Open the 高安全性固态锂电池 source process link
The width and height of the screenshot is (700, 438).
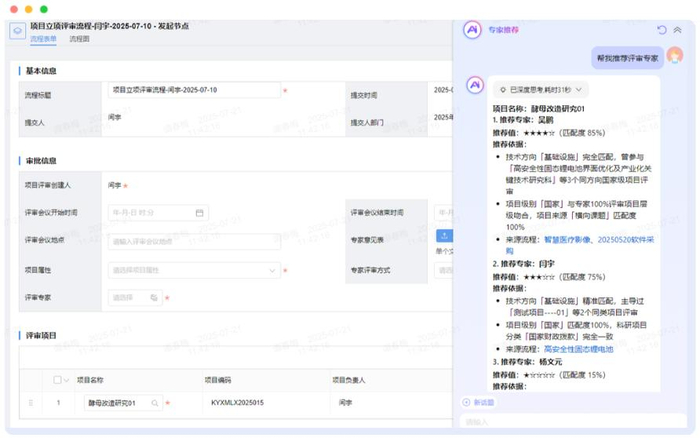pos(579,349)
